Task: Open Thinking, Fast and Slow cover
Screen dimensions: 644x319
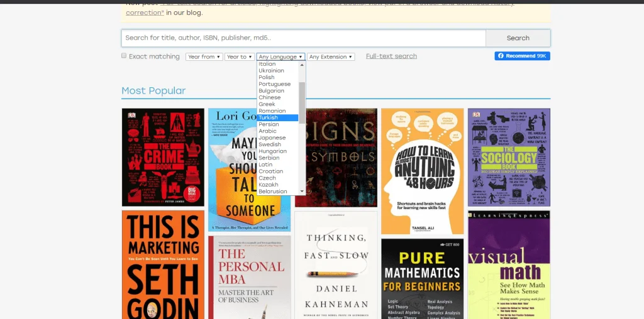Action: 336,264
